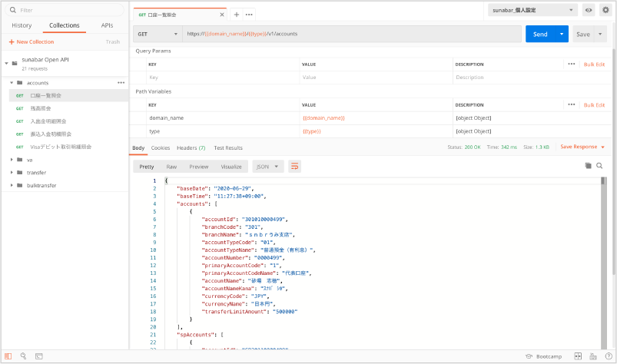Screen dimensions: 617x364
Task: Click the type path variable value
Action: pos(312,131)
